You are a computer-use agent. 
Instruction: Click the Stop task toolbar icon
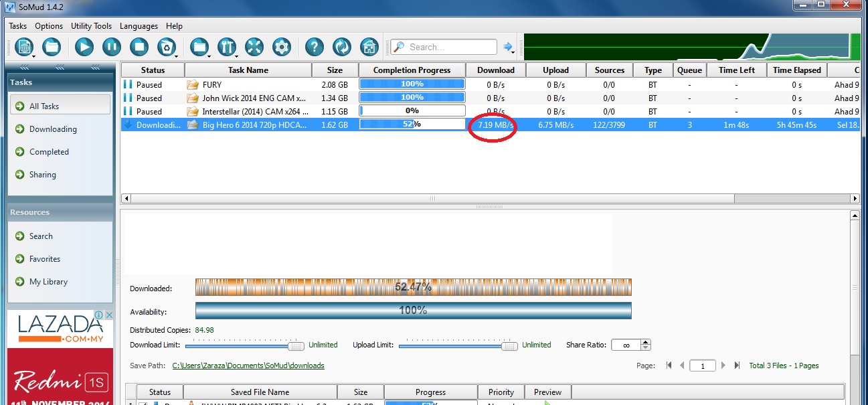point(139,47)
